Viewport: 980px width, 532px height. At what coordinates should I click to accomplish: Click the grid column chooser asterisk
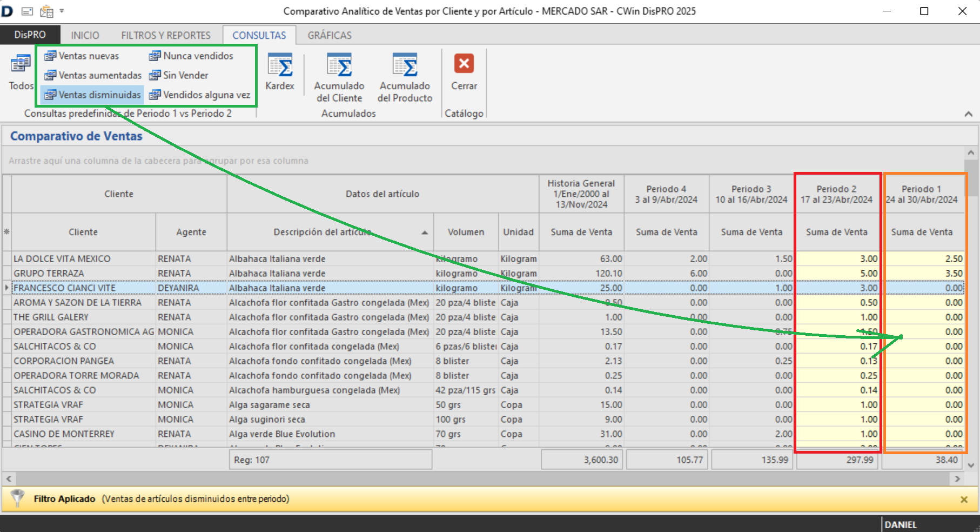[6, 232]
